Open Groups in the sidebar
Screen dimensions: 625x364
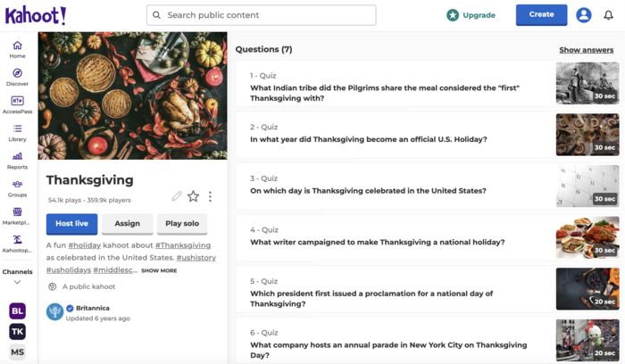point(17,187)
